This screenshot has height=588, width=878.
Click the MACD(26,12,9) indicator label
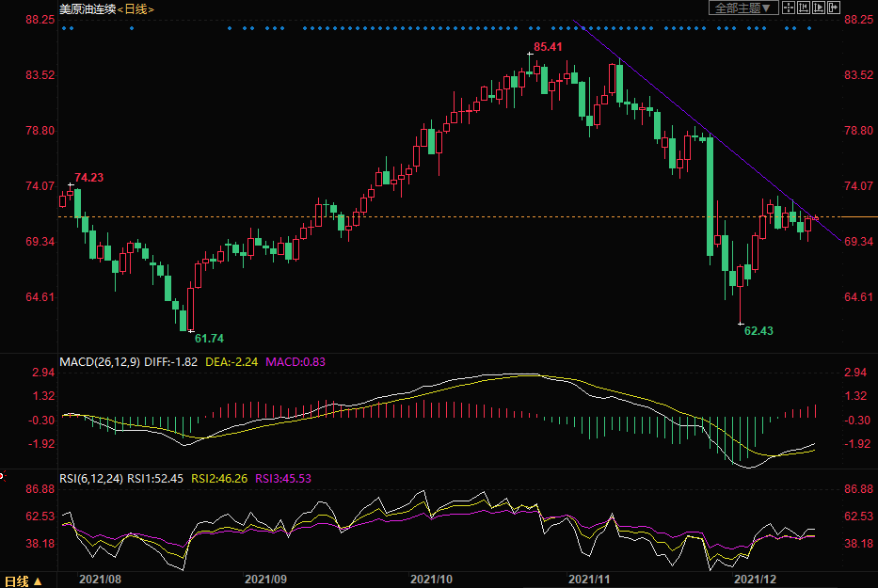(x=99, y=361)
